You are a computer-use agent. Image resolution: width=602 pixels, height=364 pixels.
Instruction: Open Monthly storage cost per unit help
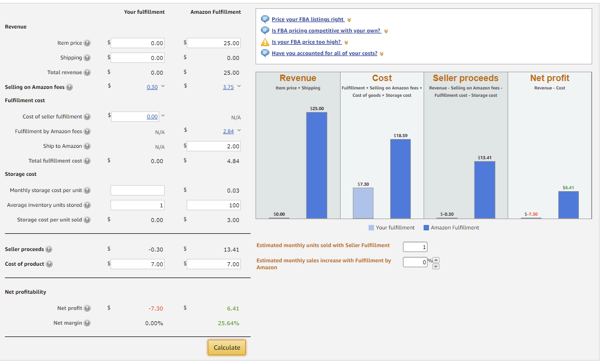(87, 191)
